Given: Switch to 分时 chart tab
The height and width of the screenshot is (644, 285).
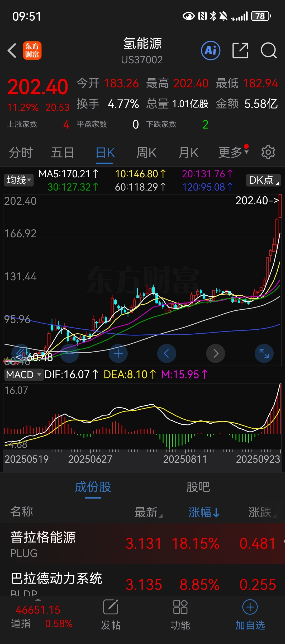Looking at the screenshot, I should click(21, 152).
